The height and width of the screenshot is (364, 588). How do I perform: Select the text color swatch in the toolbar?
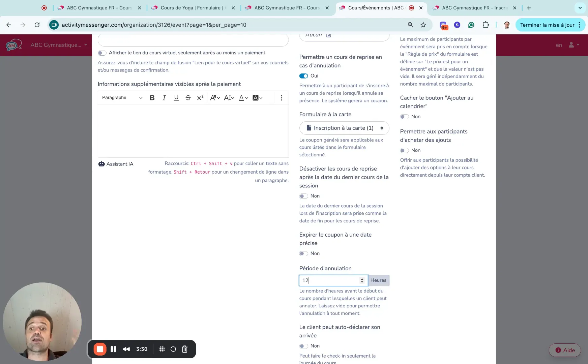coord(241,98)
